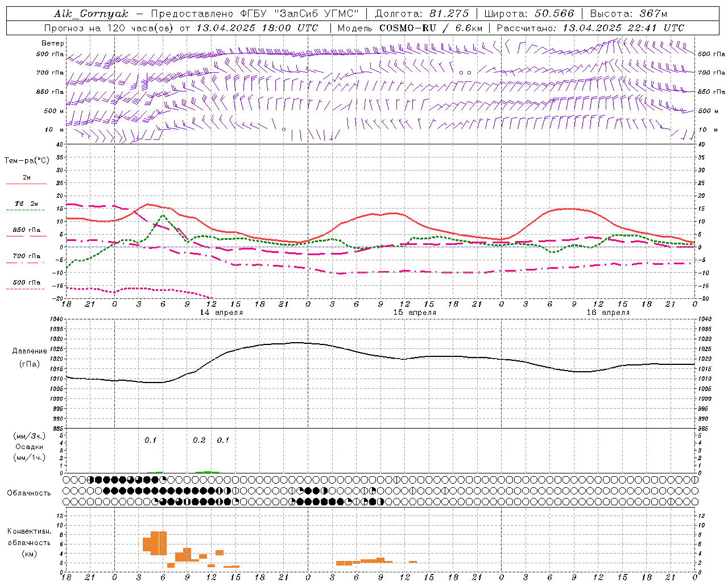This screenshot has height=582, width=728.
Task: Click the tallest orange convective cloud bar
Action: (159, 543)
